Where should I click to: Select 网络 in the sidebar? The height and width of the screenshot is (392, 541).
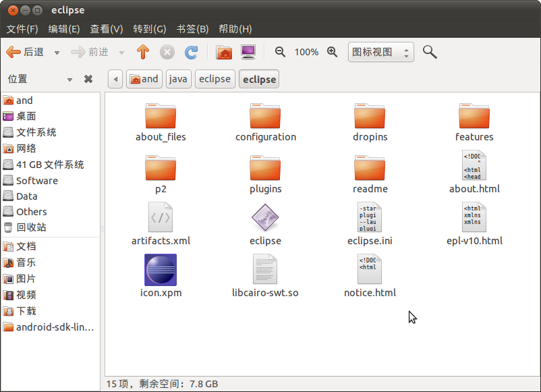(x=51, y=148)
